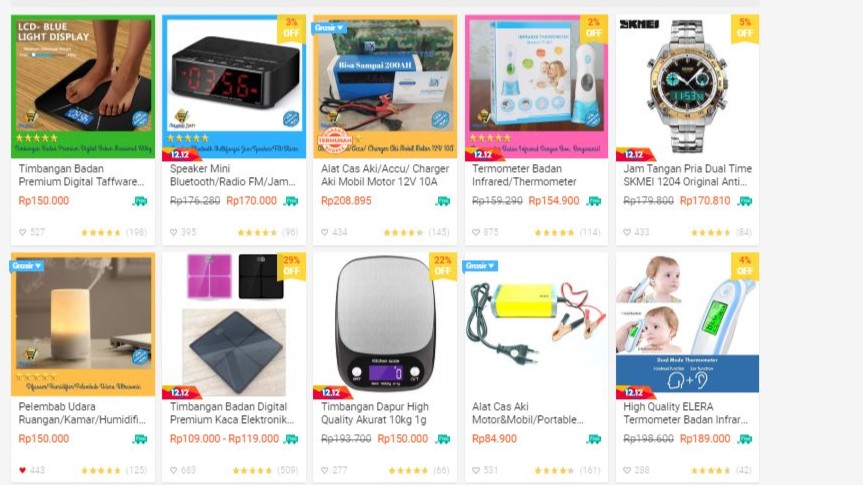This screenshot has width=863, height=485.
Task: Expand Grosir badge on yellow Alat Cas Aki
Action: point(480,265)
